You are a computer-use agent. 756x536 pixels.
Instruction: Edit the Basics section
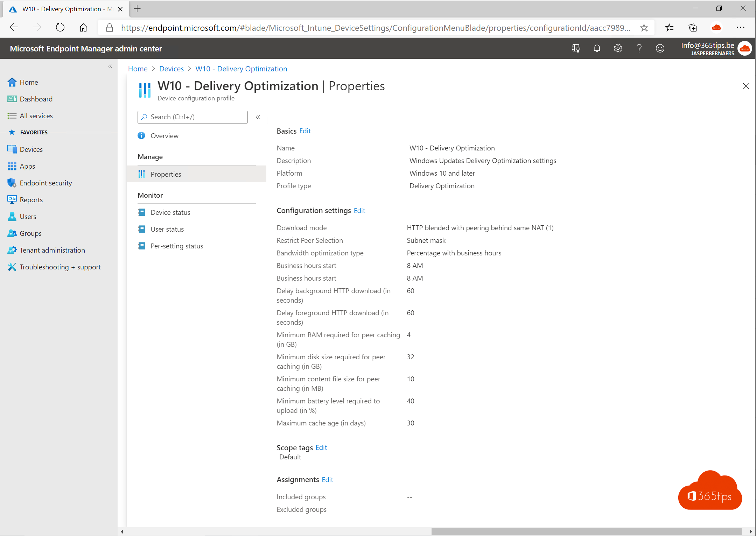(305, 131)
